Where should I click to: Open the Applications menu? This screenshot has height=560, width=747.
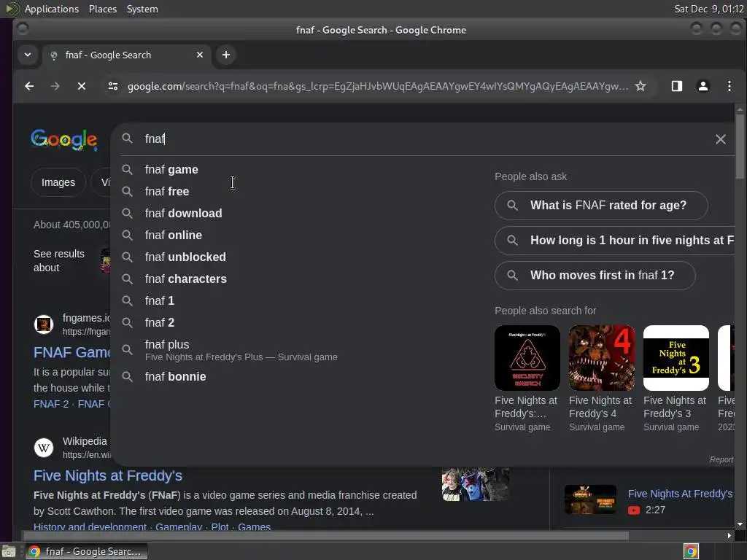click(52, 9)
